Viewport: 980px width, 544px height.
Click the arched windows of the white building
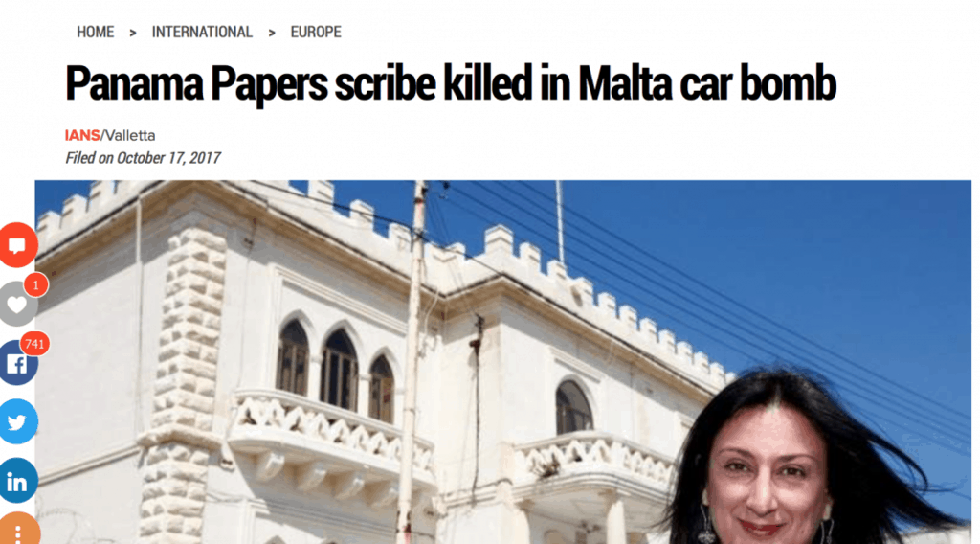(x=336, y=371)
